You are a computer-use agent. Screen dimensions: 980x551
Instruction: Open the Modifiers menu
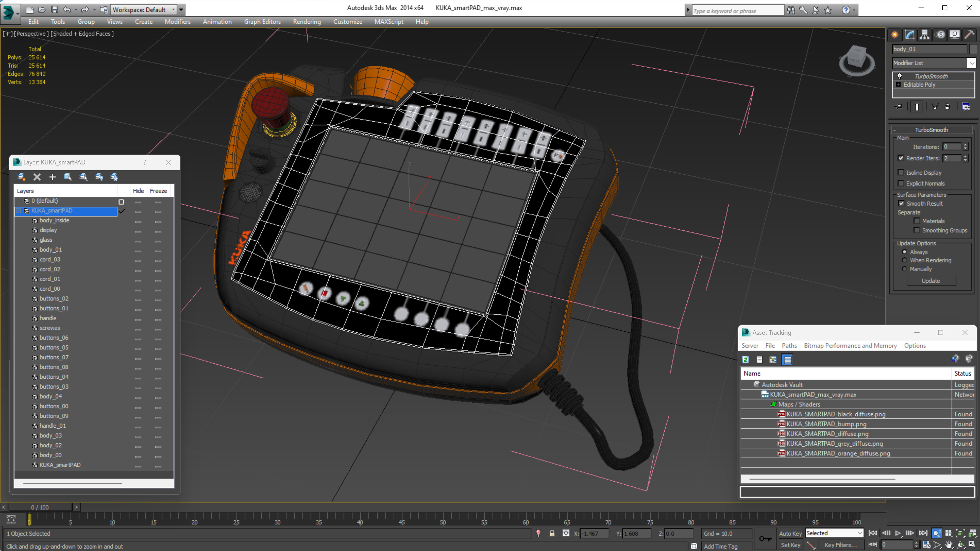coord(178,22)
